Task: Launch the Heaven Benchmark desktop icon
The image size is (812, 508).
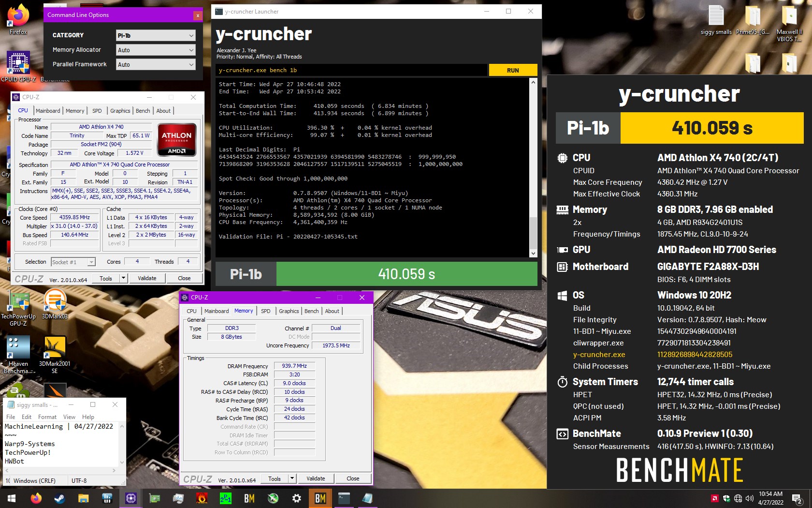Action: [x=18, y=355]
